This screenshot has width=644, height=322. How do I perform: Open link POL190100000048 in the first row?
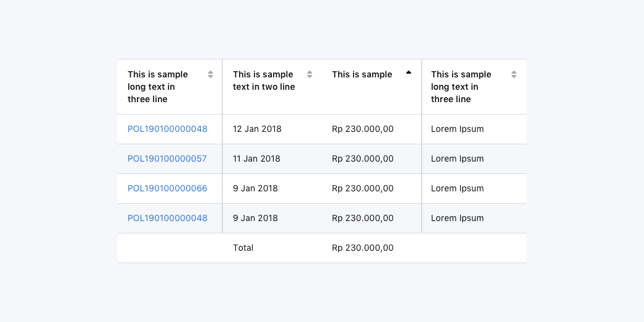pyautogui.click(x=167, y=129)
